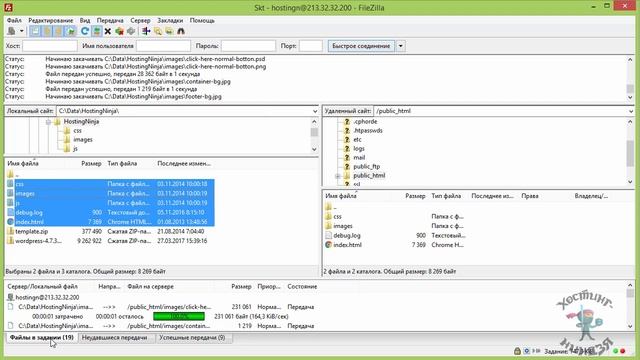Click the green transfer progress bar
The height and width of the screenshot is (360, 640).
(x=179, y=316)
